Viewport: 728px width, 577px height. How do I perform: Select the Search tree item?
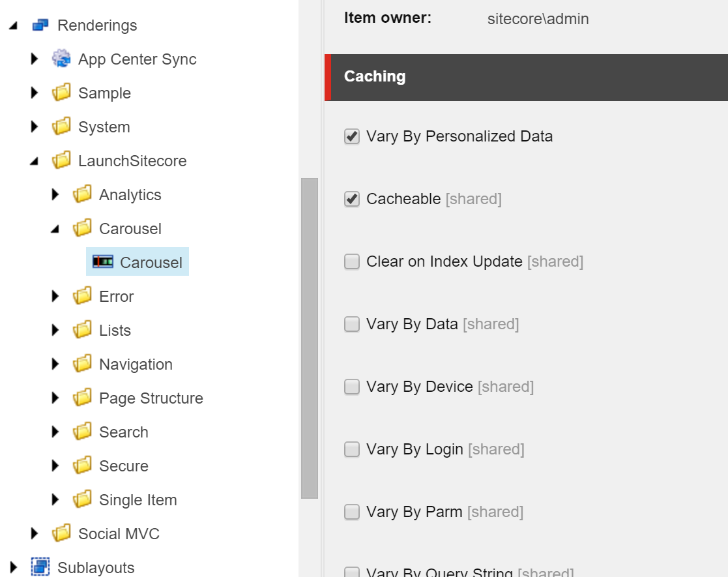pos(123,432)
